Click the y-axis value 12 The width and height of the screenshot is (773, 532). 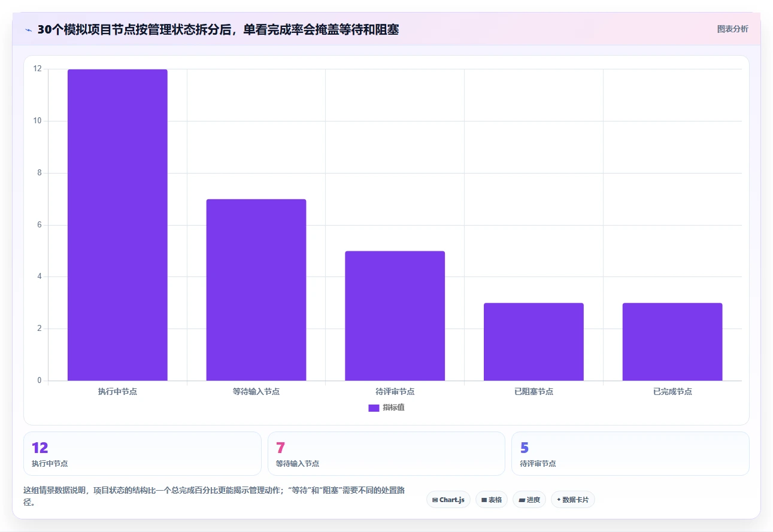tap(38, 69)
